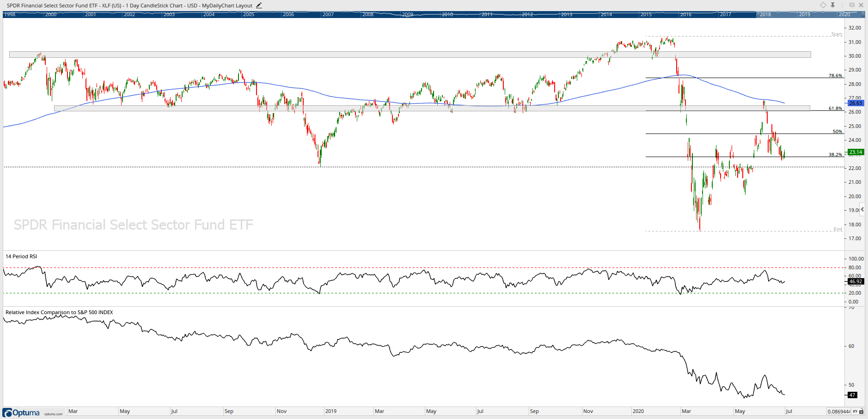Click the pencil edit icon beside chart title
The image size is (868, 419).
(x=259, y=6)
